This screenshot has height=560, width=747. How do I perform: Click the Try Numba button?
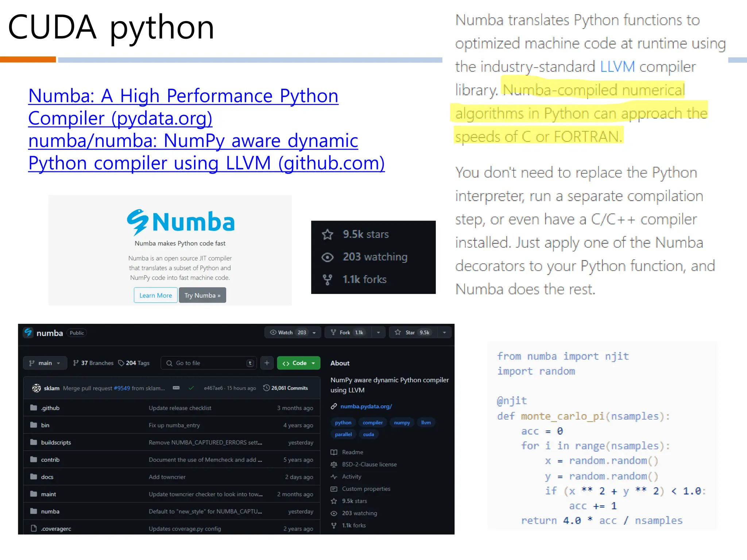pos(202,295)
